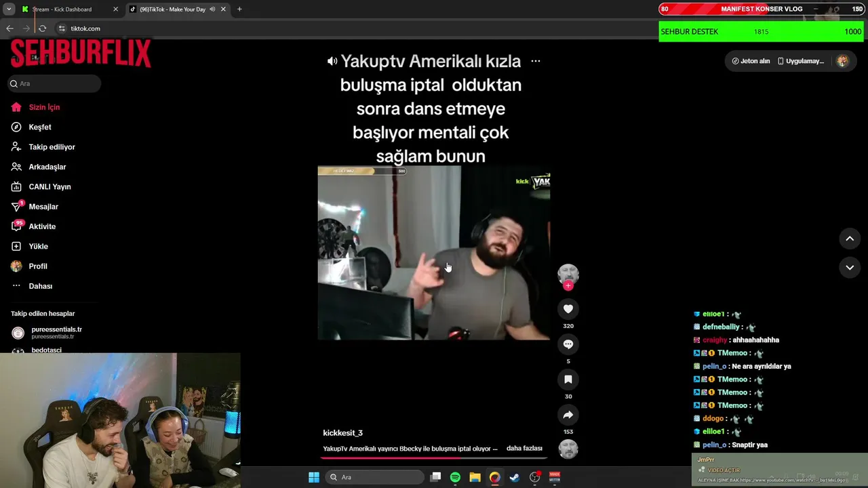Click the ddogo chat username
Viewport: 868px width, 488px height.
pyautogui.click(x=713, y=419)
